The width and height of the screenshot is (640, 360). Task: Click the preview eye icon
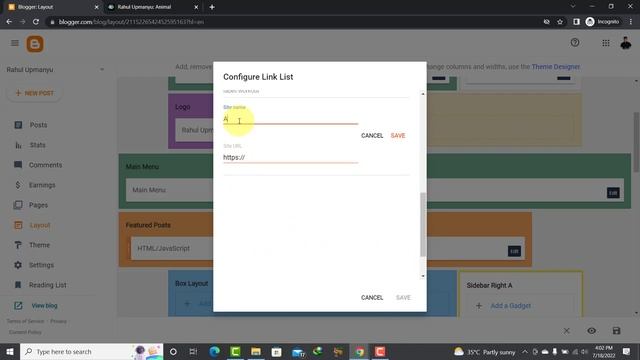[591, 331]
